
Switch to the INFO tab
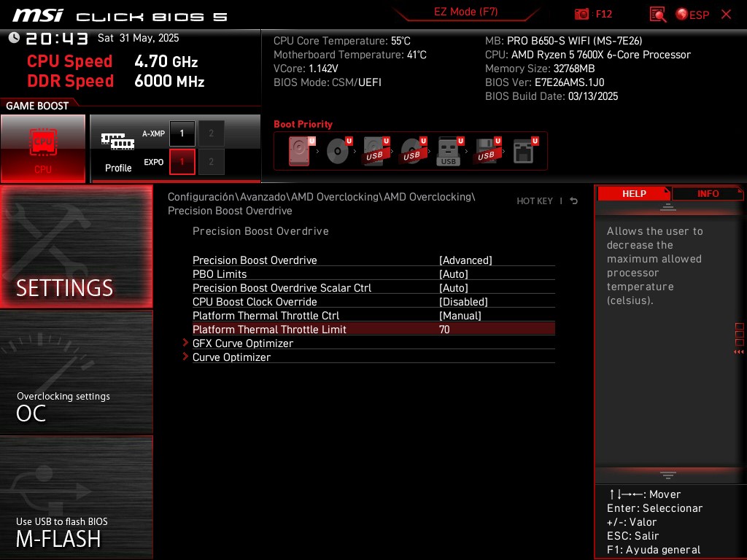click(x=707, y=194)
